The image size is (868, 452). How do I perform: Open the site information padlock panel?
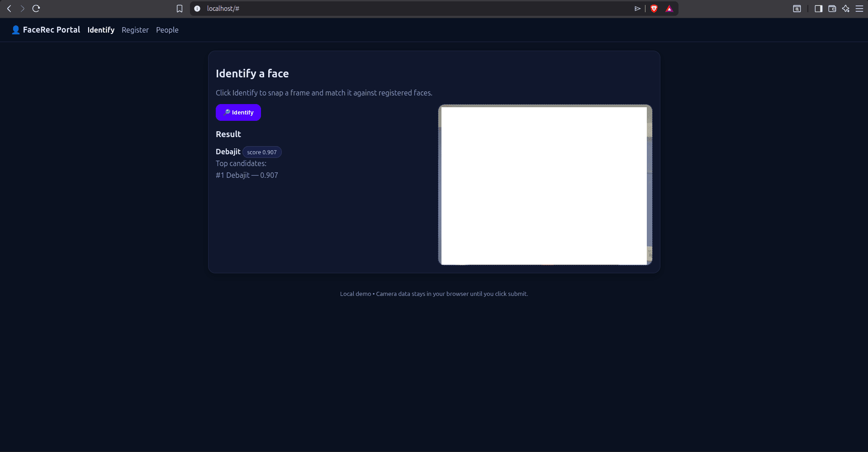(x=197, y=9)
